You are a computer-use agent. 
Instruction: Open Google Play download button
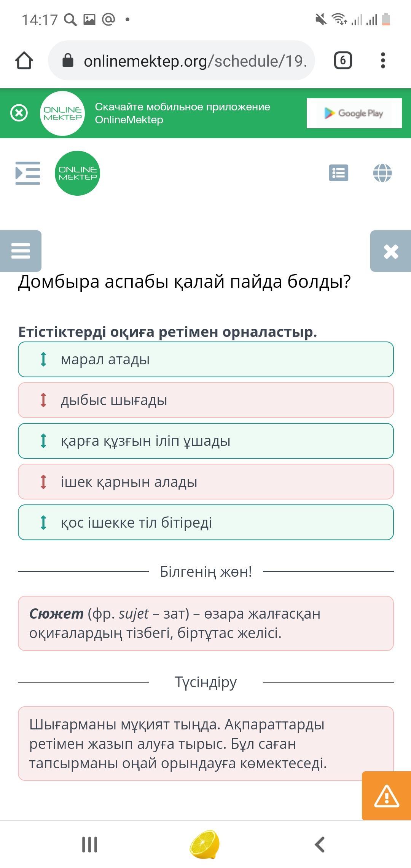coord(354,113)
